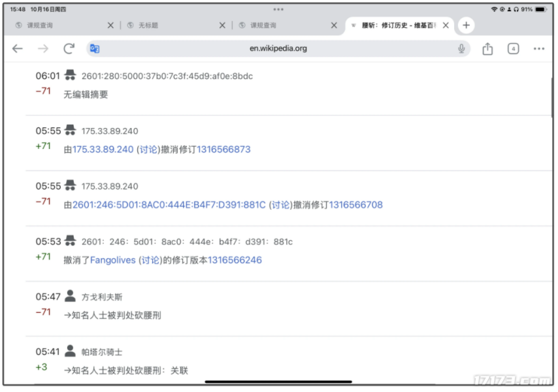The width and height of the screenshot is (558, 392).
Task: Close the 腰斩 修订历史 tab
Action: point(446,25)
